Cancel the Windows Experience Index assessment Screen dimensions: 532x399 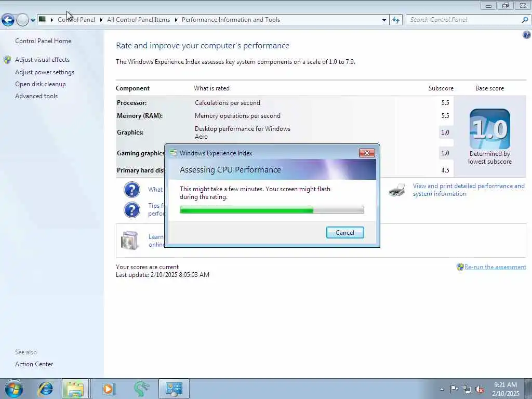click(x=345, y=233)
